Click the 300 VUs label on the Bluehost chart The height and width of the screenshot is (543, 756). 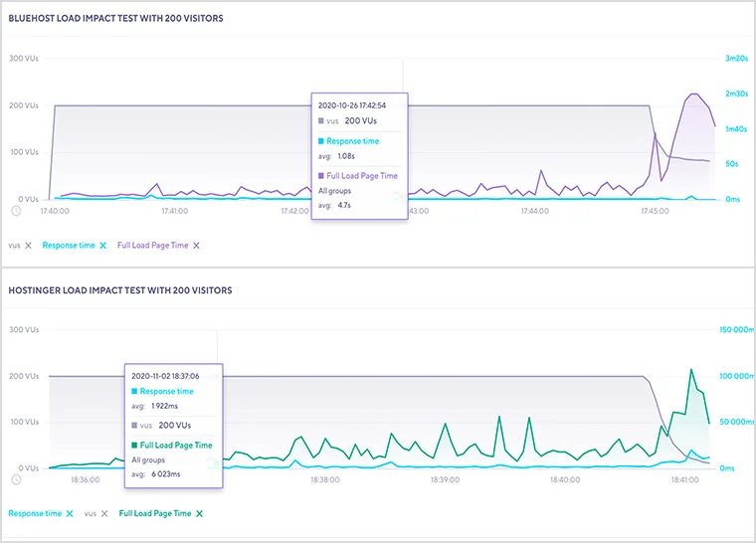click(24, 59)
